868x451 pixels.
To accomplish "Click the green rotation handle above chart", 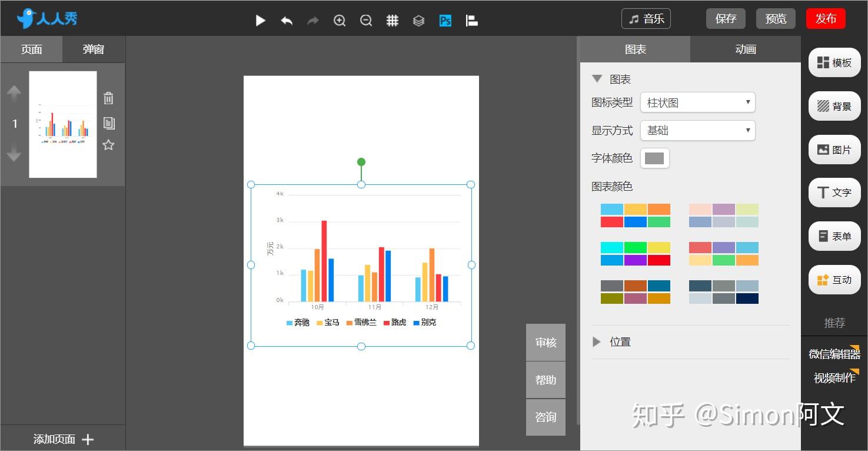I will [x=361, y=162].
